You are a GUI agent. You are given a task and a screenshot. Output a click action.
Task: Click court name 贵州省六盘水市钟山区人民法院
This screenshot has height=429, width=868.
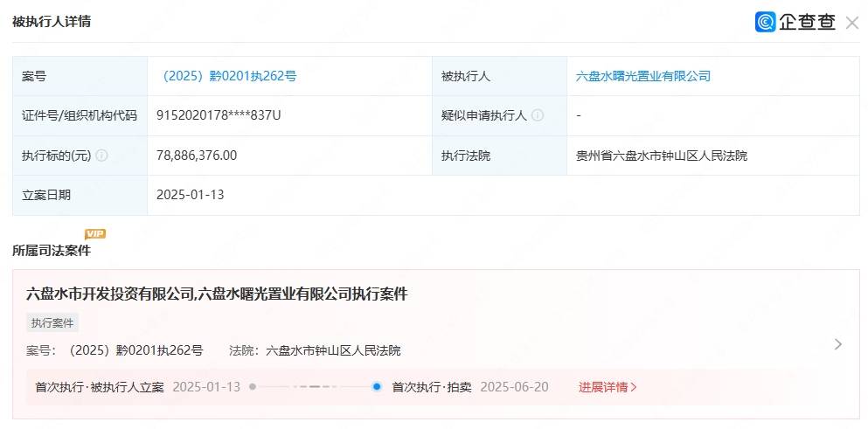pos(662,156)
